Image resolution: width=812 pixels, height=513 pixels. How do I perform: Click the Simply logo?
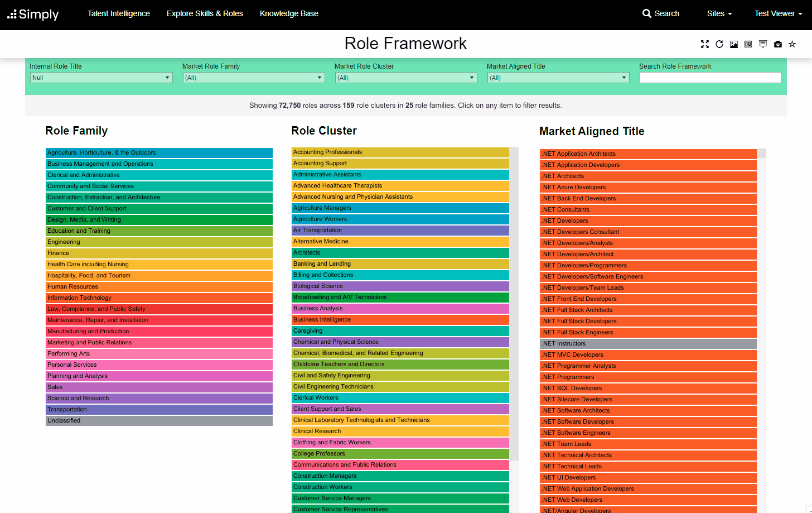[33, 14]
